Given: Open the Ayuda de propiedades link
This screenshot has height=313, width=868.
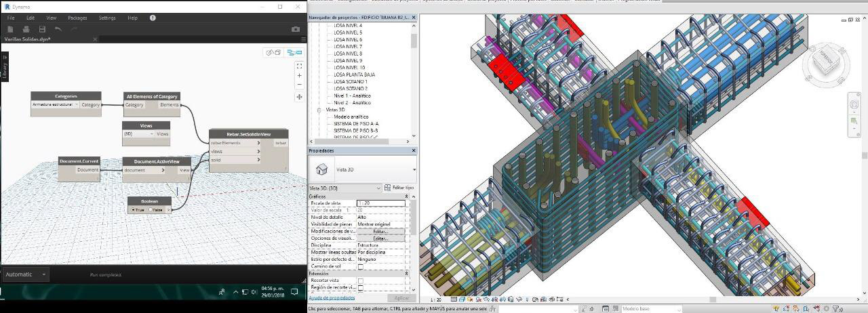Looking at the screenshot, I should [332, 297].
